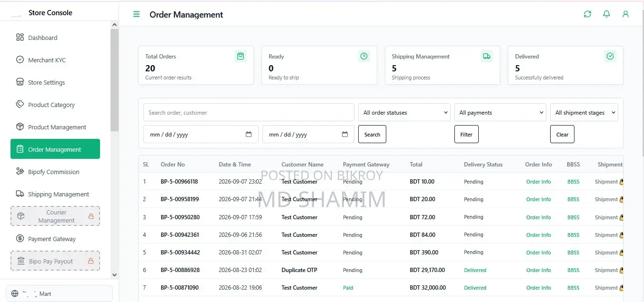The height and width of the screenshot is (302, 644).
Task: Click the date 2026-08-31 02:07
Action: [x=240, y=253]
